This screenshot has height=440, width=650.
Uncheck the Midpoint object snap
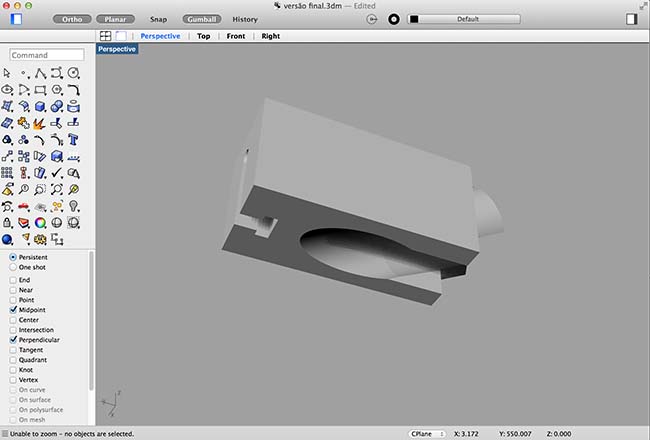point(13,310)
